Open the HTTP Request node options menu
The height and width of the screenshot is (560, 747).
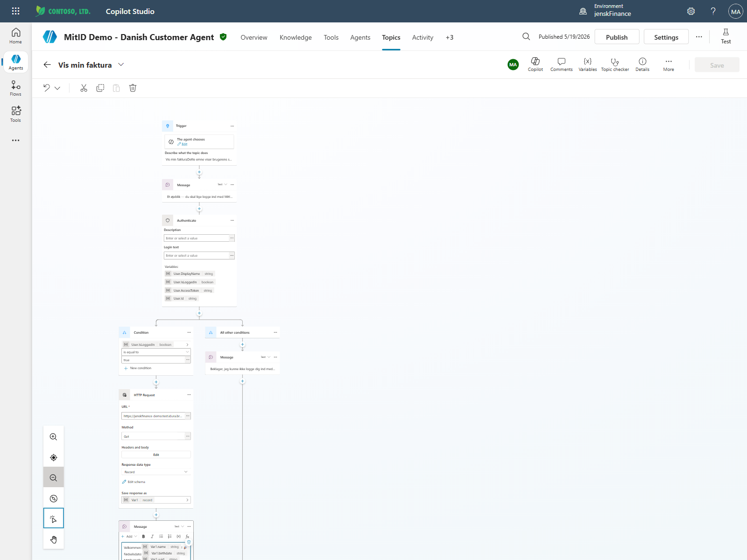(x=189, y=395)
